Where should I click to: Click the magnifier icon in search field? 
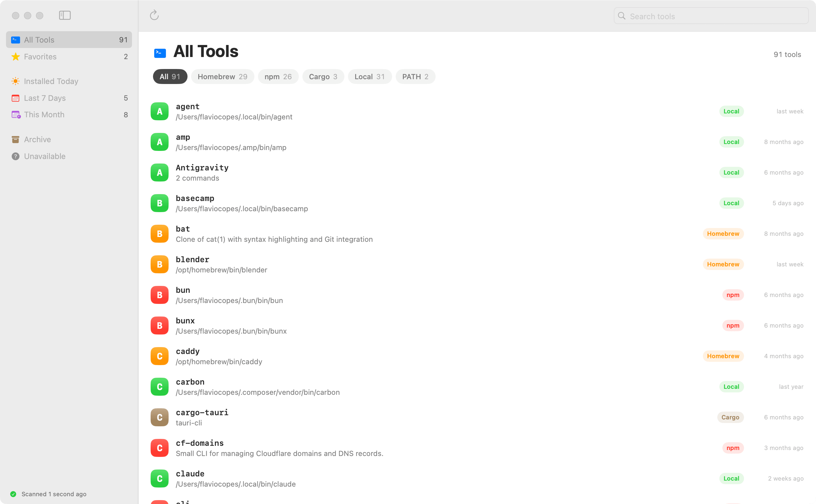coord(622,16)
